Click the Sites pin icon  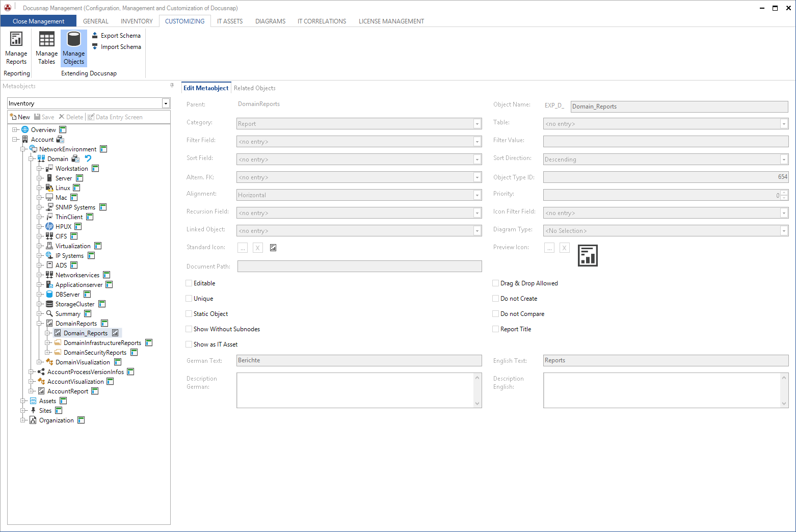[x=33, y=410]
